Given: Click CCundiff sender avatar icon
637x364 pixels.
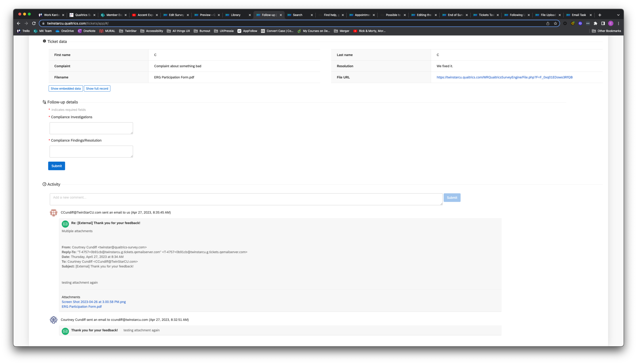Looking at the screenshot, I should [x=54, y=213].
